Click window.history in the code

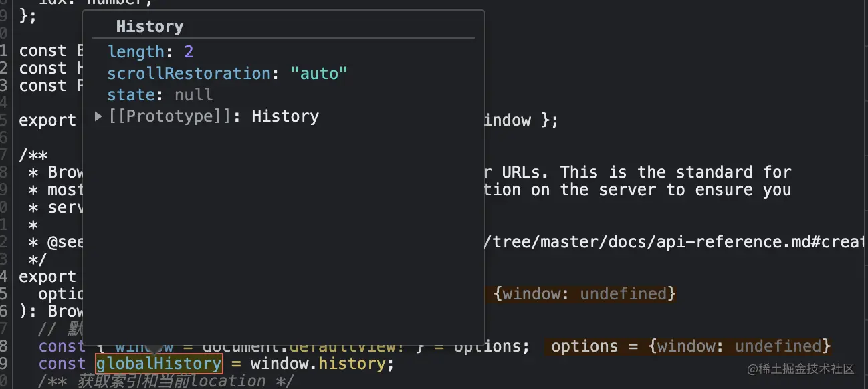[x=318, y=364]
